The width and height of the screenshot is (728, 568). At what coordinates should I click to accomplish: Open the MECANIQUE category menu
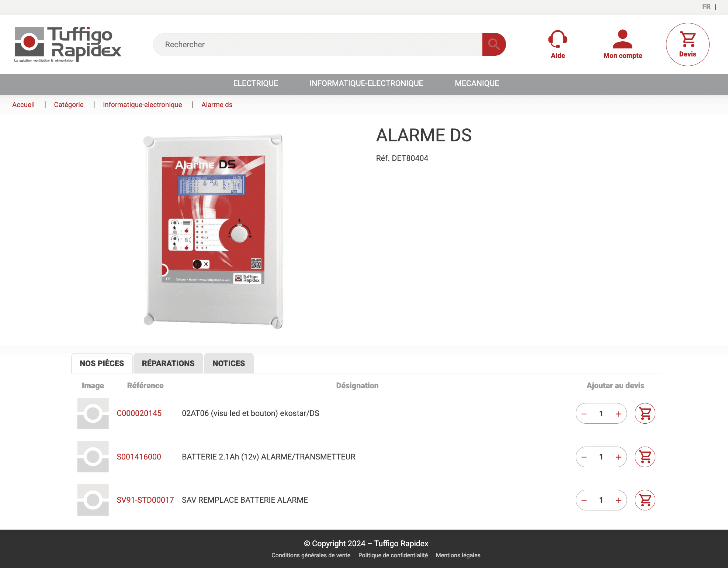[x=477, y=83]
